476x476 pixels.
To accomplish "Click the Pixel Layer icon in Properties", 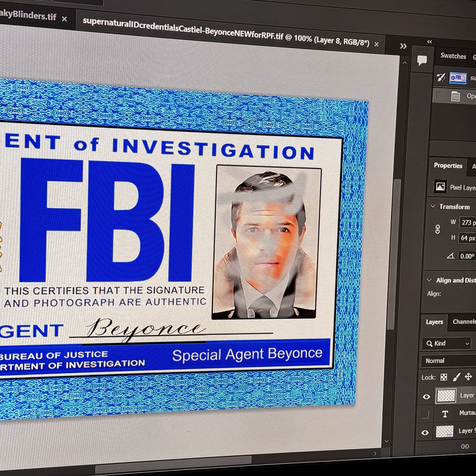I will coord(440,187).
